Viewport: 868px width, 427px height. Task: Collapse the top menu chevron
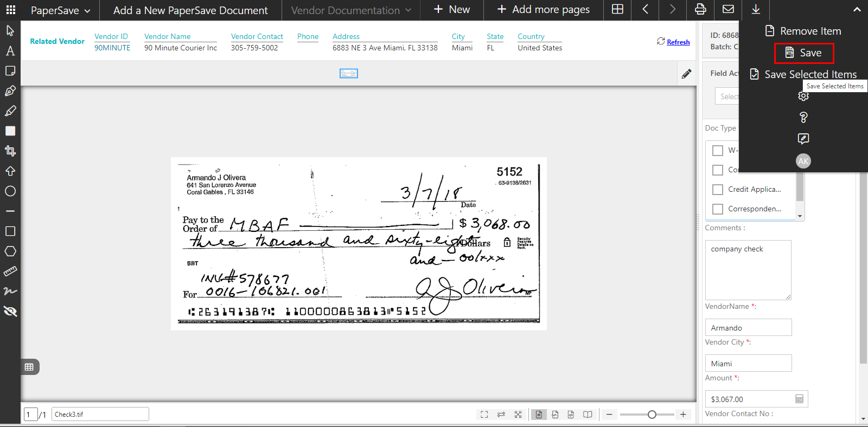pyautogui.click(x=857, y=10)
